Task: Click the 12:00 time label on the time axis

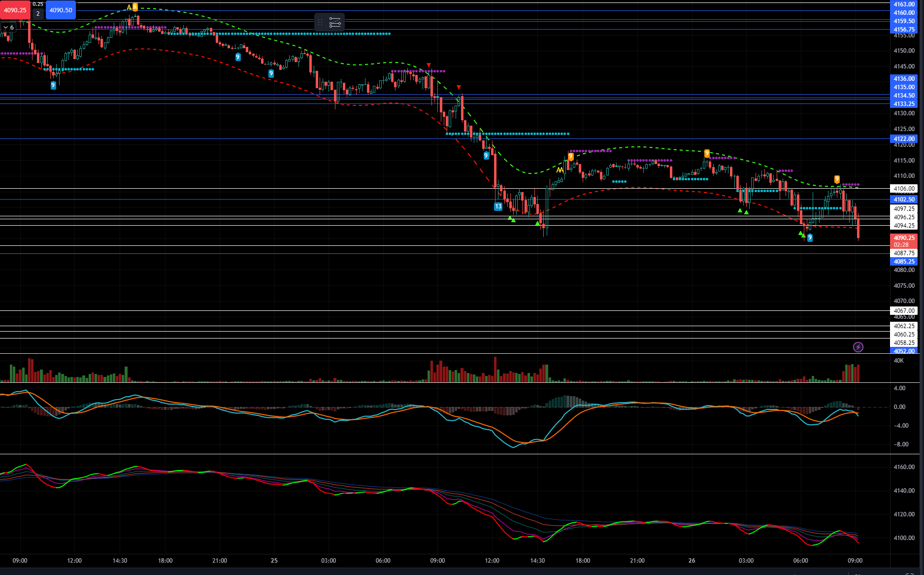Action: pos(74,561)
